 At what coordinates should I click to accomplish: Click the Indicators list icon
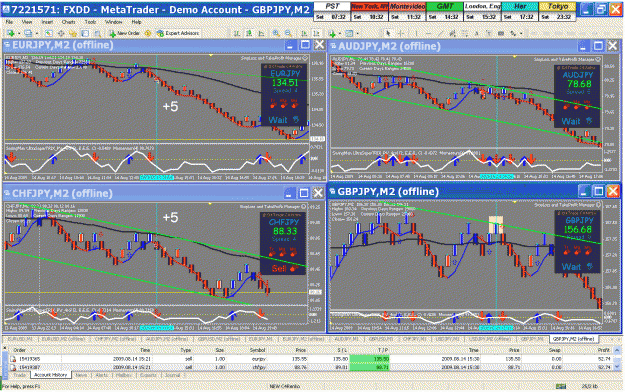coord(332,33)
